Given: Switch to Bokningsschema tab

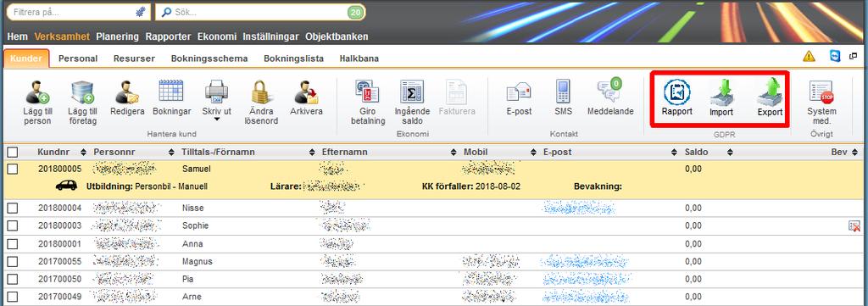Looking at the screenshot, I should pos(209,58).
